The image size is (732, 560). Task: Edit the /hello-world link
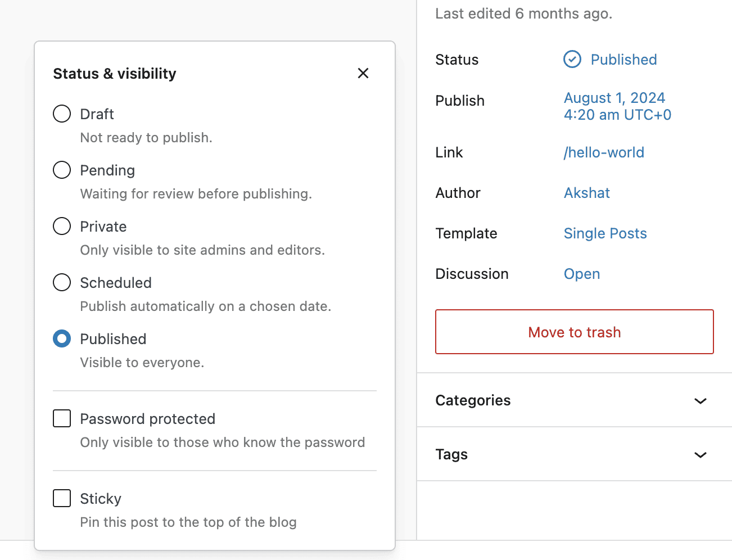coord(604,152)
